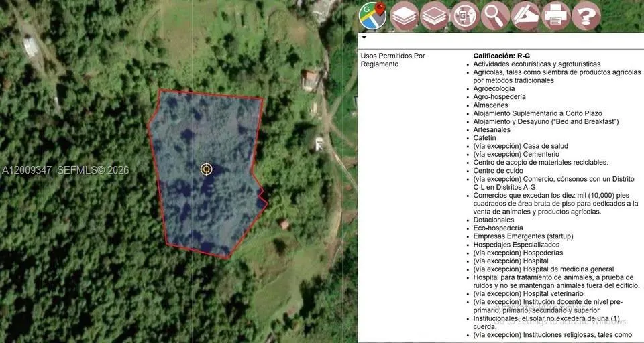
Task: Select the hand with pencil drawing tool
Action: (x=526, y=16)
